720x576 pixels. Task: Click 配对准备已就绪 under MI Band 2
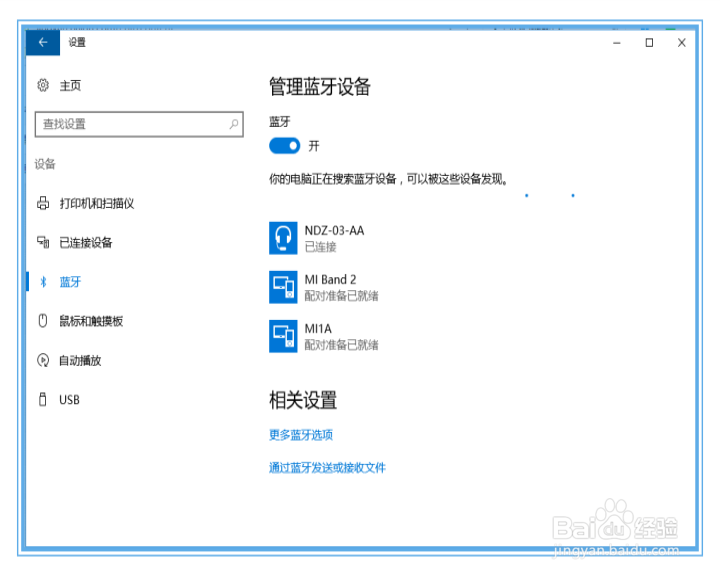(x=342, y=296)
